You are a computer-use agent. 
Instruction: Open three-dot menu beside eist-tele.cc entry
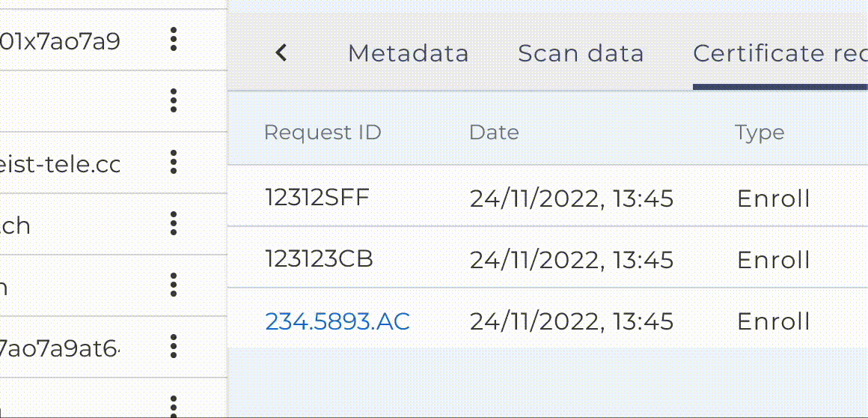(174, 161)
